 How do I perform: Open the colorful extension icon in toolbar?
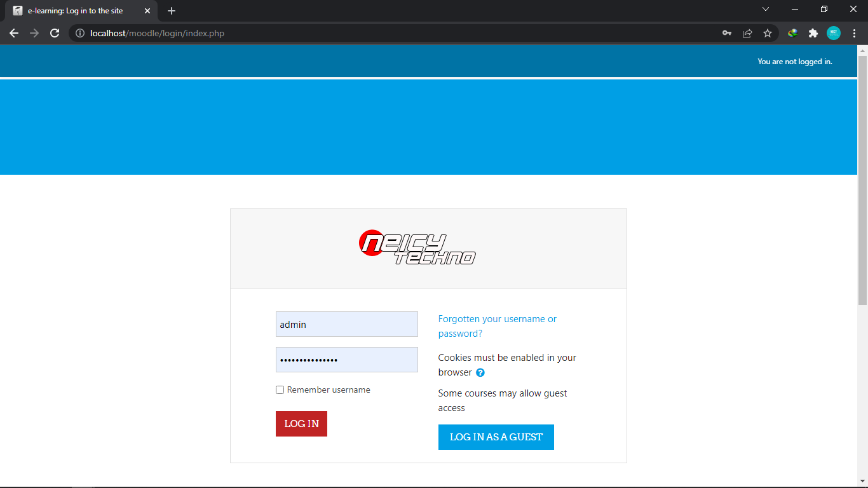pos(792,33)
